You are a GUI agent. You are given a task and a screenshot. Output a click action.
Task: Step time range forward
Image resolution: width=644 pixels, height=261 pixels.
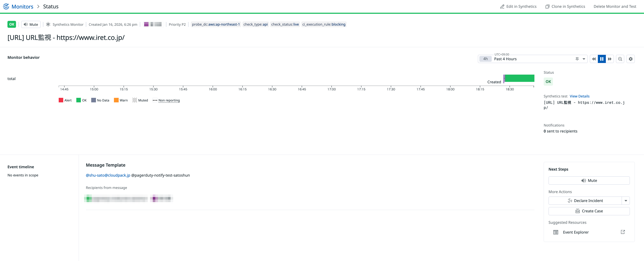609,59
